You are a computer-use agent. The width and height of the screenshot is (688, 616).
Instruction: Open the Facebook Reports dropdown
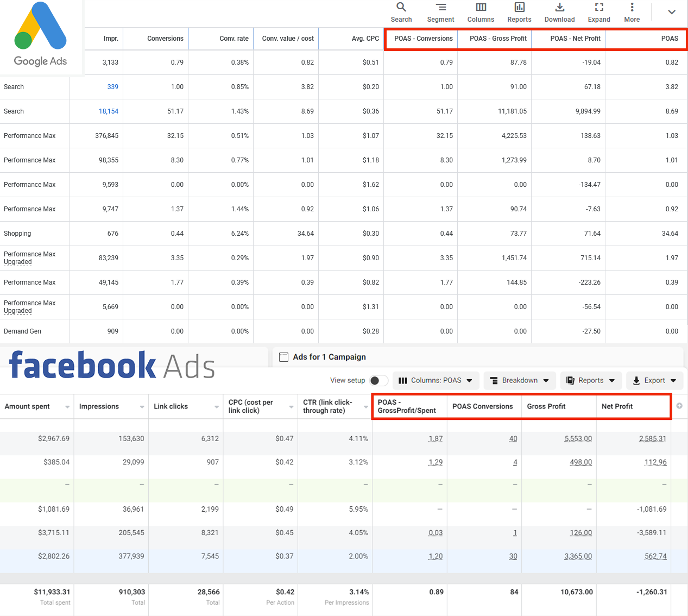pyautogui.click(x=591, y=380)
